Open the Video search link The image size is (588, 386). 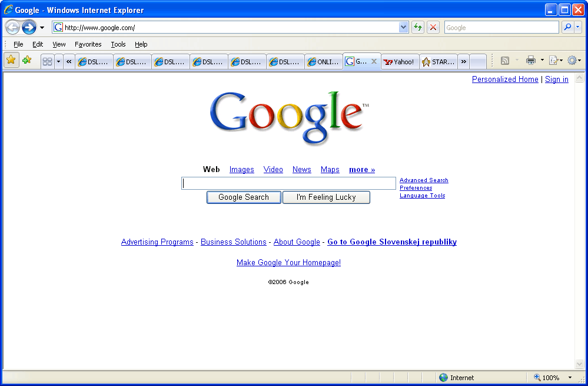coord(273,169)
